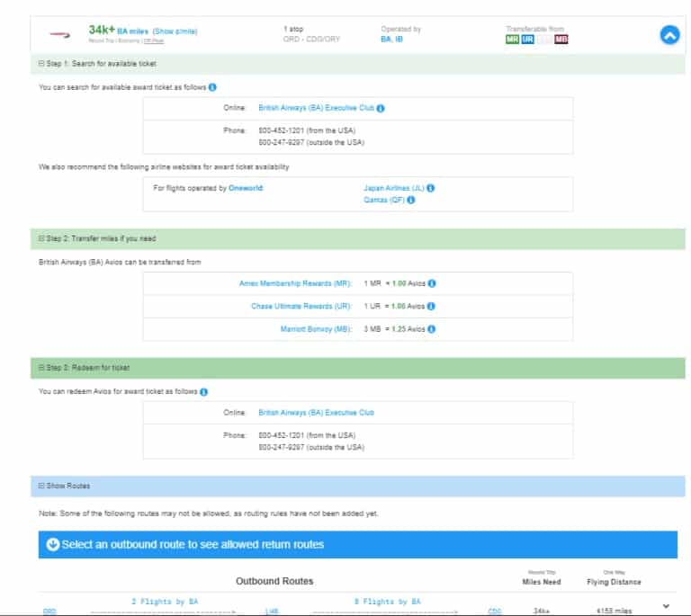
Task: Open British Airways Executive Club link in Step 1
Action: click(316, 108)
